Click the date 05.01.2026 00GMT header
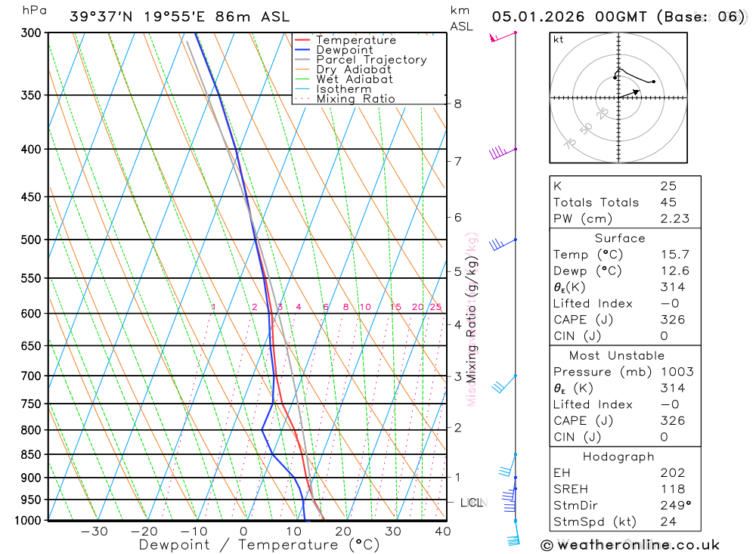The height and width of the screenshot is (554, 756). coord(569,17)
